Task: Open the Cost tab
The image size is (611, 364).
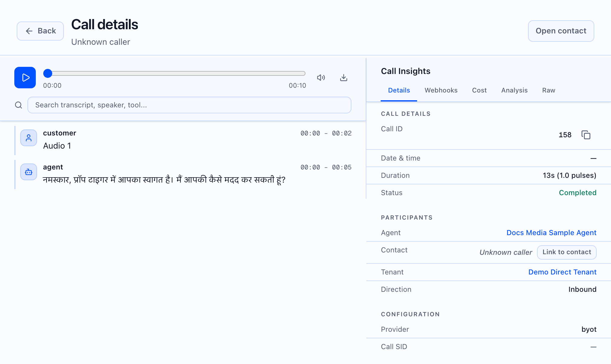Action: point(479,90)
